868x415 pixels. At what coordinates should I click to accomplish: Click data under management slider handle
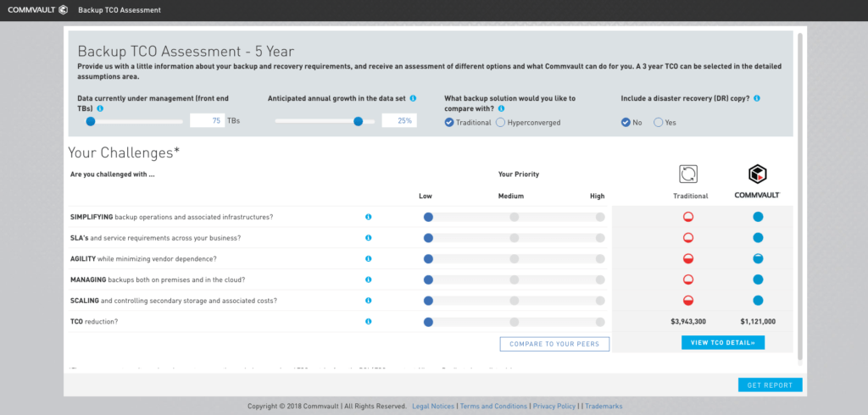point(90,121)
